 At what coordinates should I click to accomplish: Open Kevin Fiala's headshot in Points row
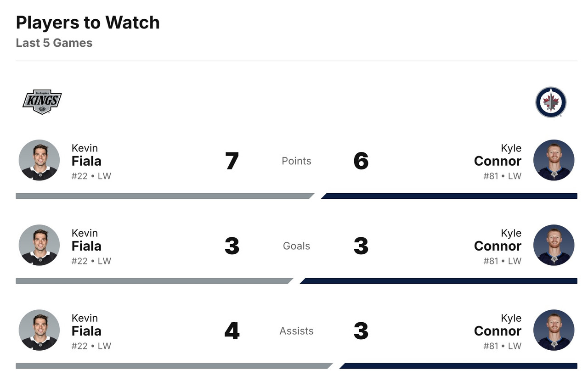(39, 160)
